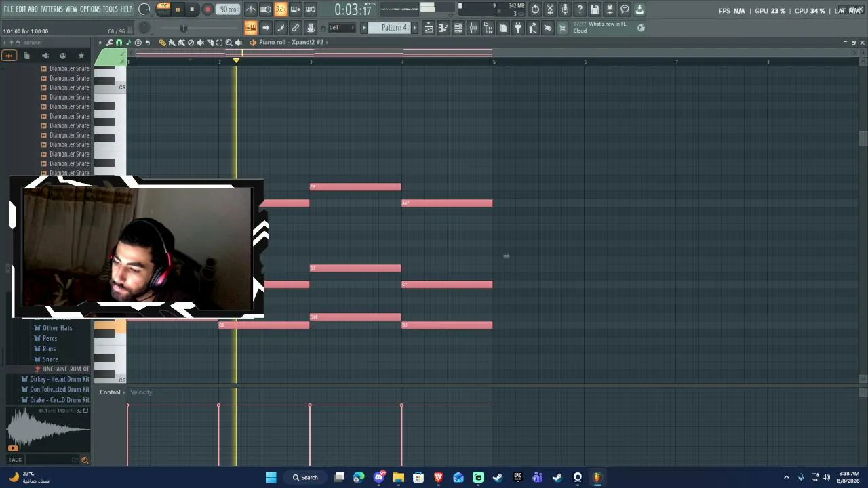Viewport: 868px width, 488px height.
Task: Select the Delete tool
Action: coord(191,43)
